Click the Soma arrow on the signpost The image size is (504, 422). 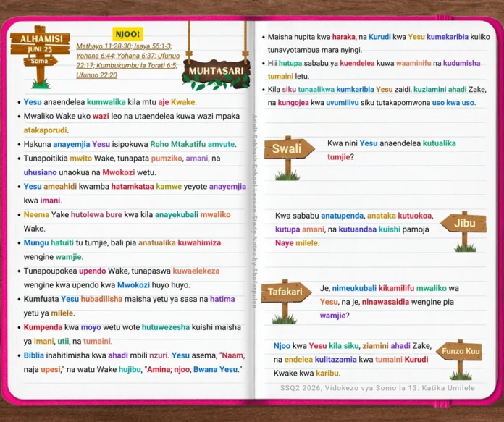[40, 61]
